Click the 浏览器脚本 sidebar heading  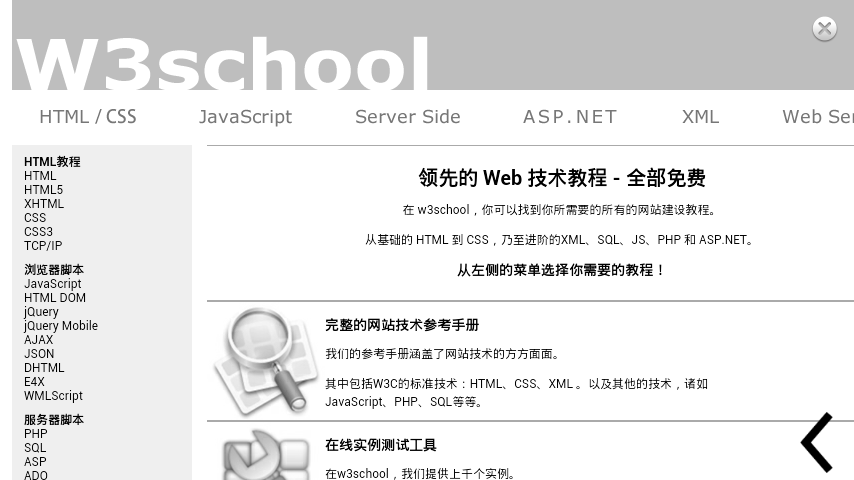(x=54, y=270)
